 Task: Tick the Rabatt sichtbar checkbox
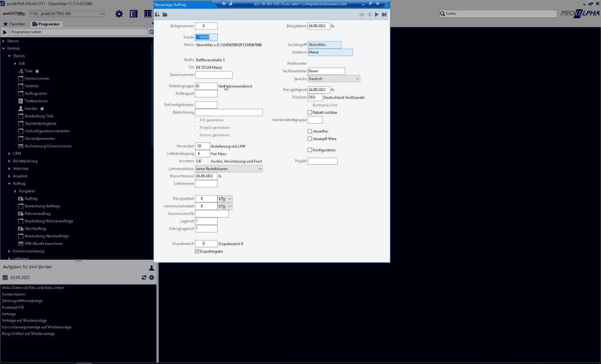[310, 113]
